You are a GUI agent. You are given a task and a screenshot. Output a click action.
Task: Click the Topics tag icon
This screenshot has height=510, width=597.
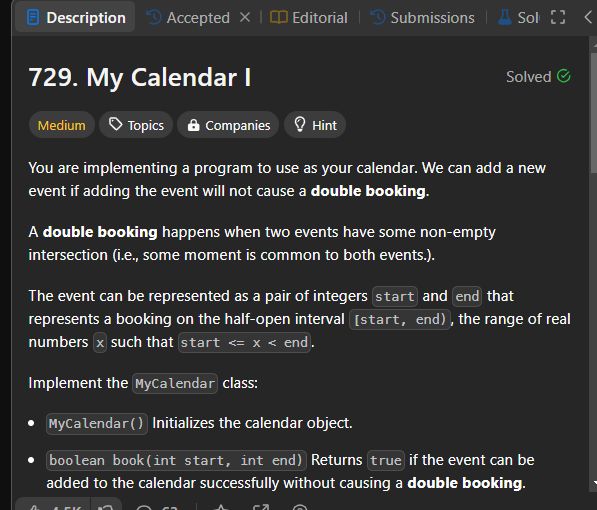115,124
